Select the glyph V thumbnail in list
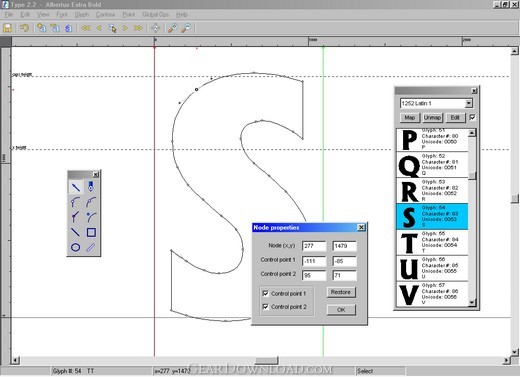Image resolution: width=520 pixels, height=377 pixels. coord(409,295)
